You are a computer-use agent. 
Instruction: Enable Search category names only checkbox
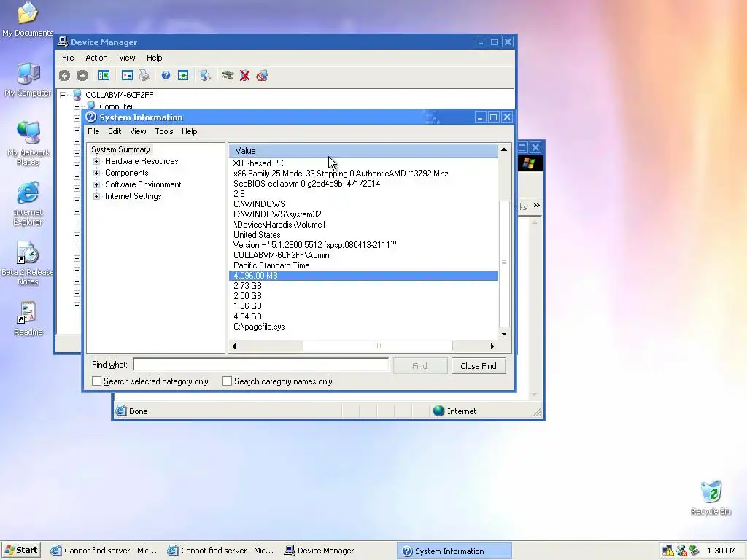click(228, 381)
